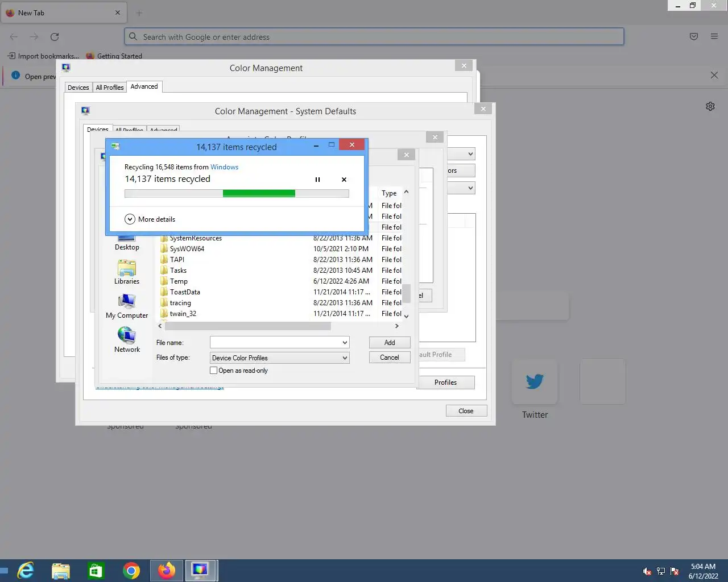Open the Twitter shortcut tile

point(535,381)
